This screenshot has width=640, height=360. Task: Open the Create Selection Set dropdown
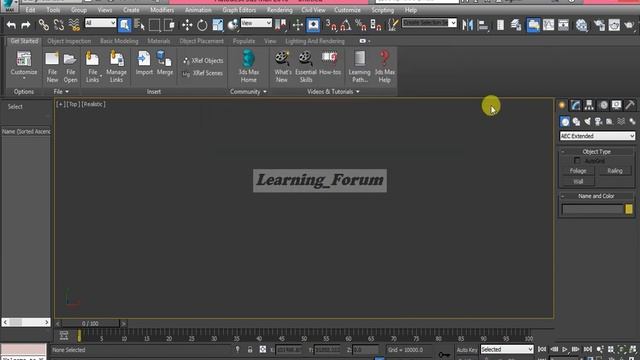(429, 23)
